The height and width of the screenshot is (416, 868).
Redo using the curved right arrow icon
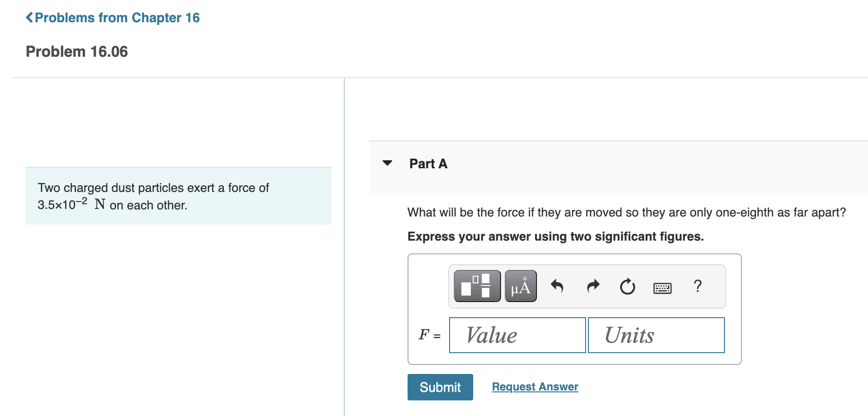(593, 286)
